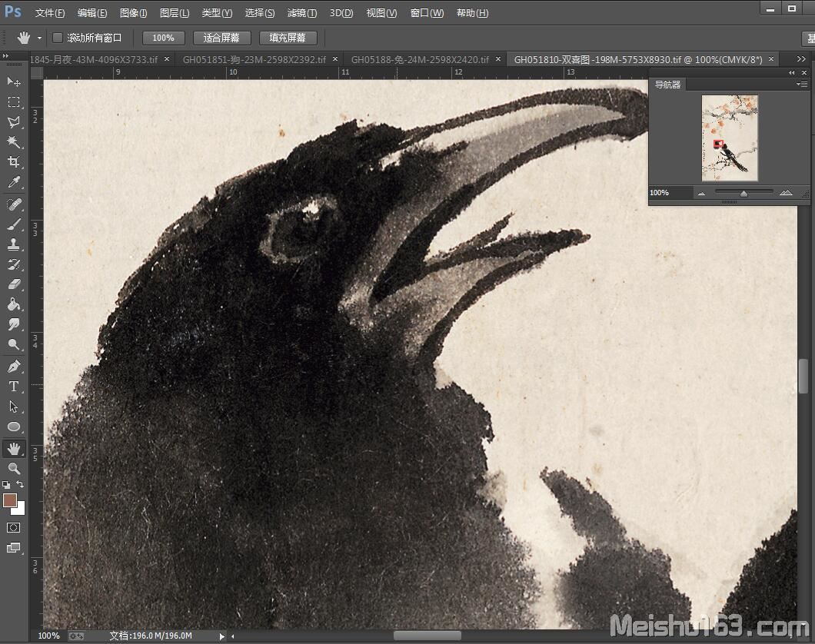Click the Navigator zoom out button

coord(702,193)
